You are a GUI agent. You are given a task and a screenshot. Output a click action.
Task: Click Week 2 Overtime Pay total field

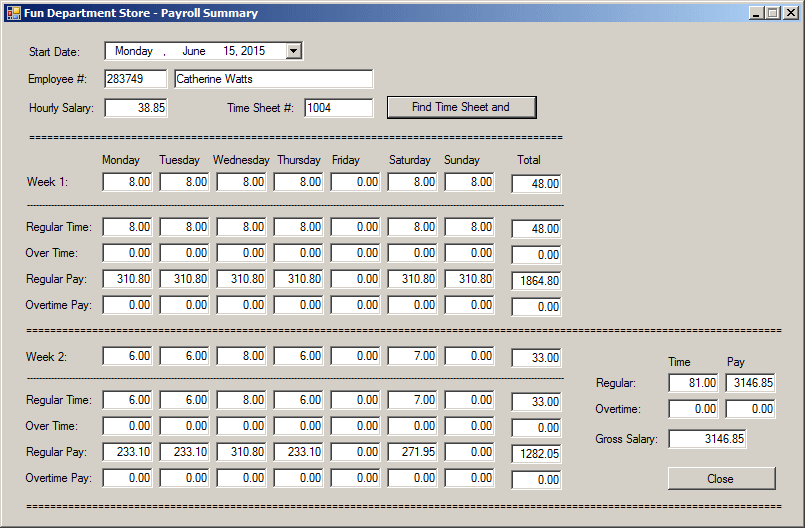(536, 480)
